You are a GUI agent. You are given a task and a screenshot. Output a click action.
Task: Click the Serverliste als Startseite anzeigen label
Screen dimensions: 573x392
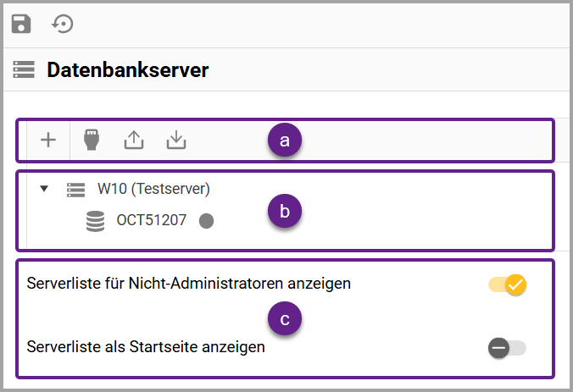tap(146, 347)
